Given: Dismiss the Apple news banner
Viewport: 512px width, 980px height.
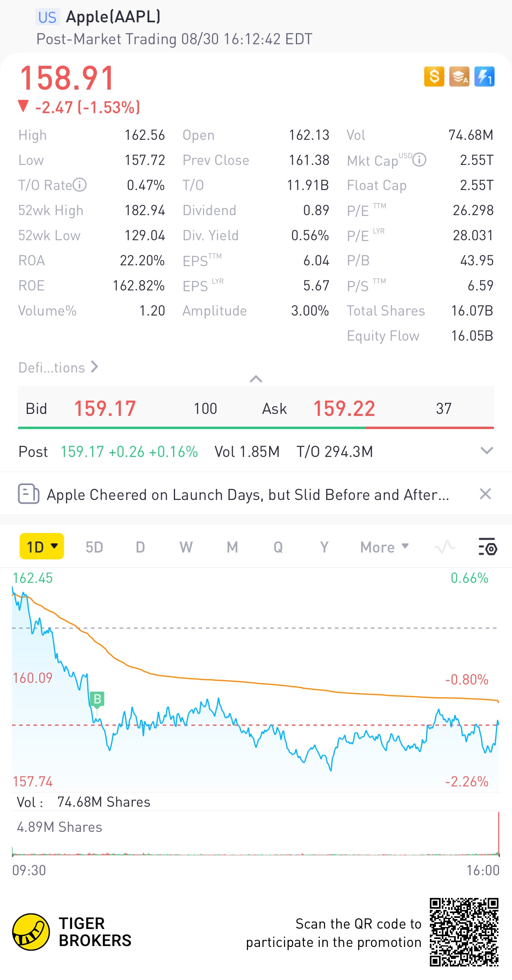Looking at the screenshot, I should (x=485, y=494).
